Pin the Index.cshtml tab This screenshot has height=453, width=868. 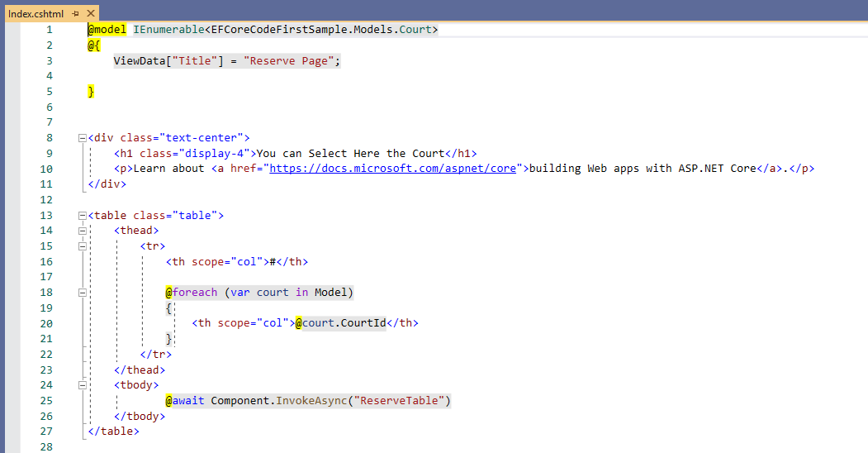pyautogui.click(x=75, y=14)
